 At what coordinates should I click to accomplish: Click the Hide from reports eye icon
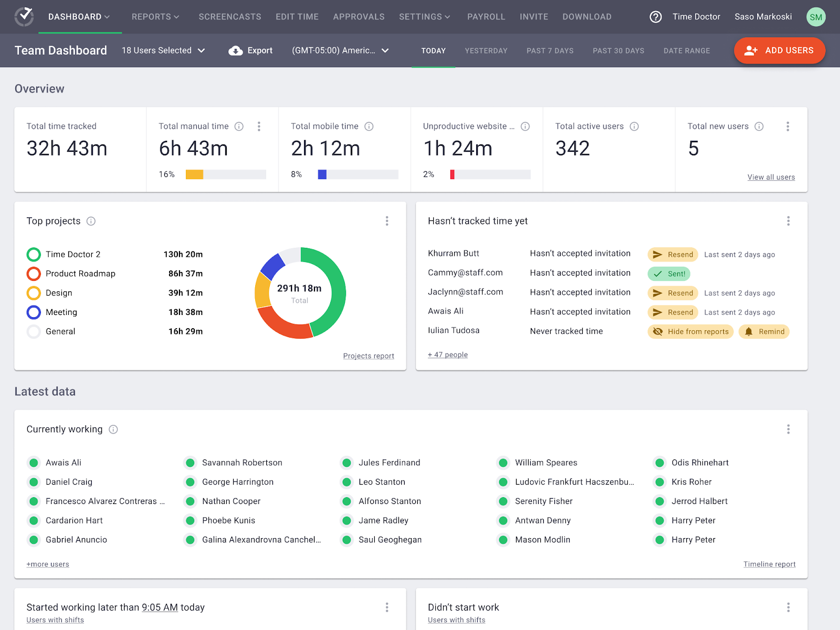click(658, 331)
